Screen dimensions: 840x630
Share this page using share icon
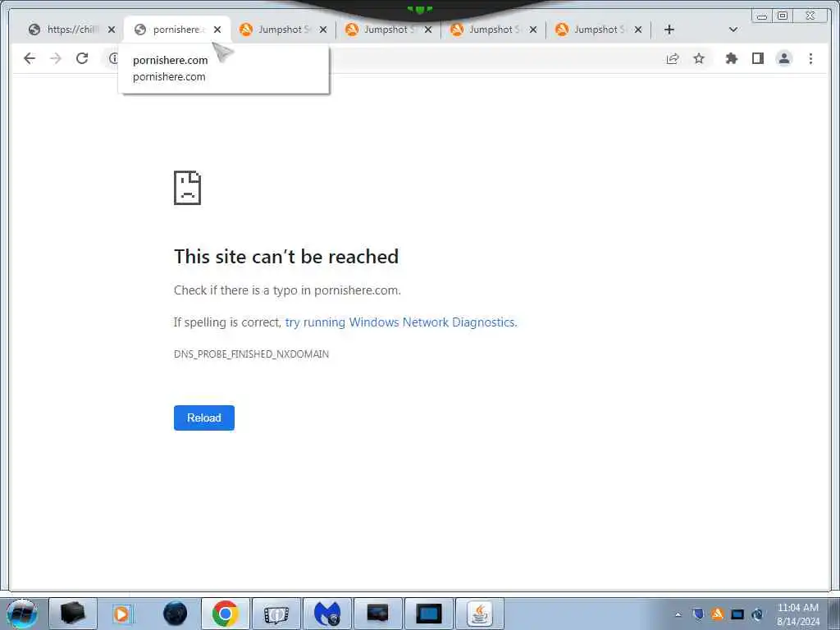pyautogui.click(x=673, y=58)
